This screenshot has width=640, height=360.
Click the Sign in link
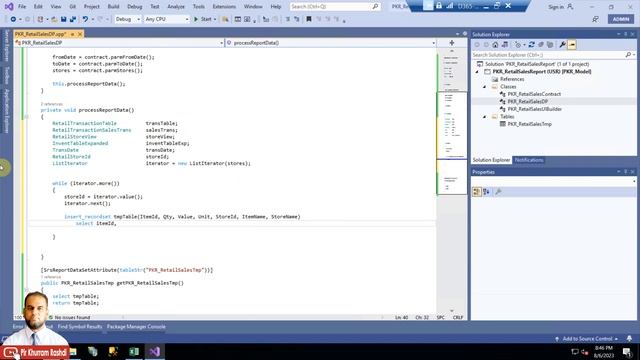[556, 7]
